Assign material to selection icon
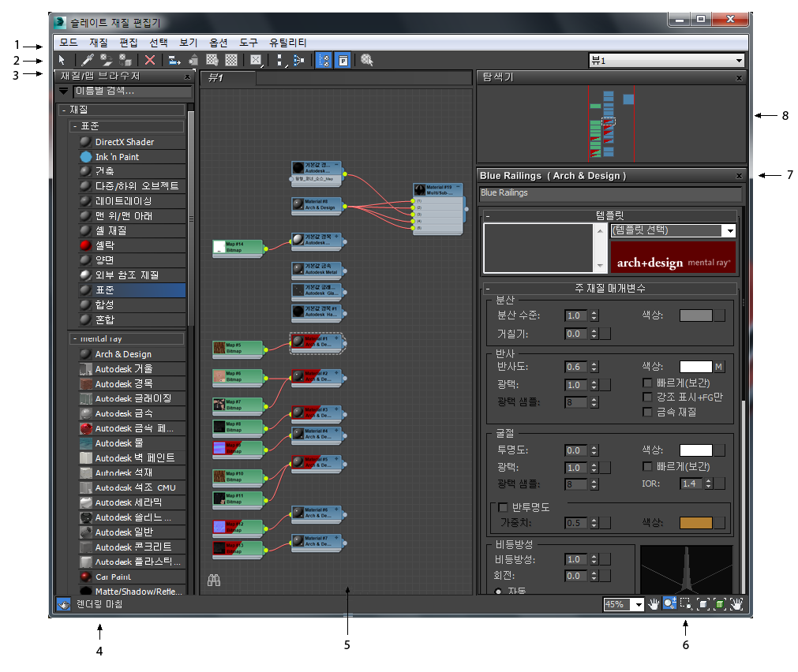Screen dimensions: 798x672 coord(126,60)
